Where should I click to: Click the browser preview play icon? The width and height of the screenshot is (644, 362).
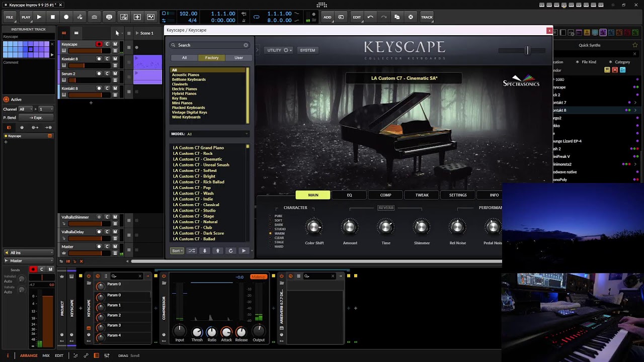(244, 251)
